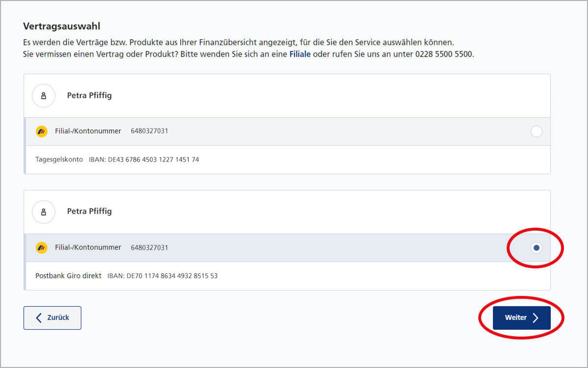Click the Petra Pfiffig name in second card
The width and height of the screenshot is (588, 368).
[x=89, y=212]
